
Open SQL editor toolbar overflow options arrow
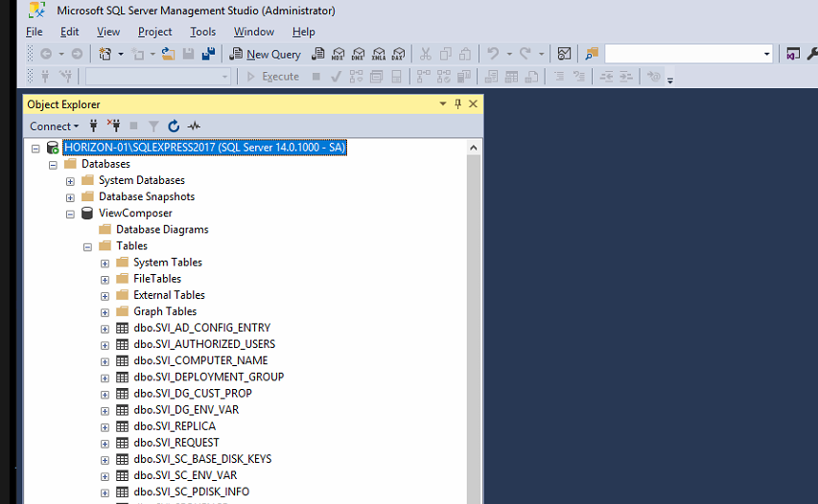[x=670, y=80]
